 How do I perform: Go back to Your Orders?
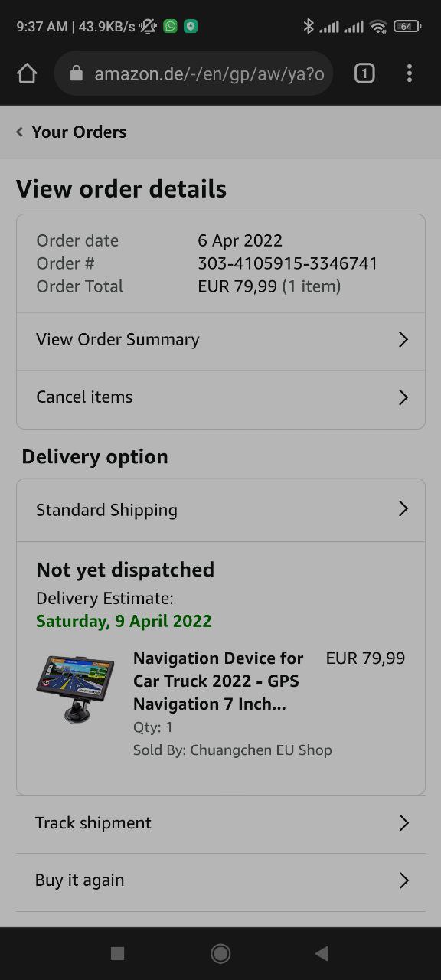[79, 132]
